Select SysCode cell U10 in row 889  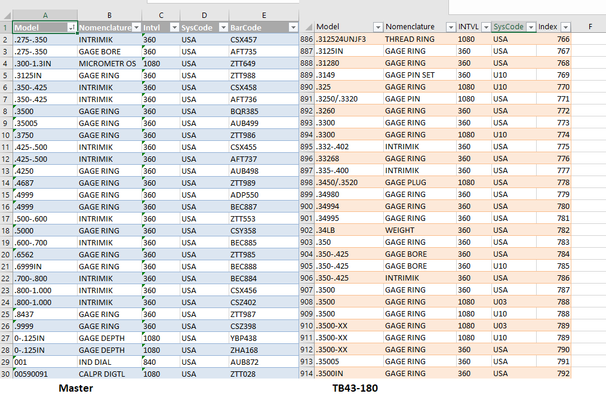pyautogui.click(x=514, y=75)
